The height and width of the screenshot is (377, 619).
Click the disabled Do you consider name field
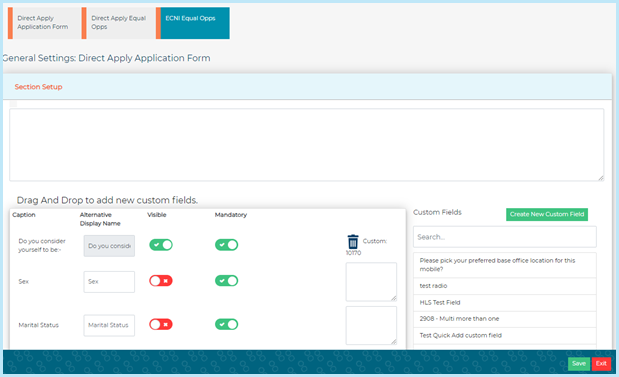click(109, 246)
